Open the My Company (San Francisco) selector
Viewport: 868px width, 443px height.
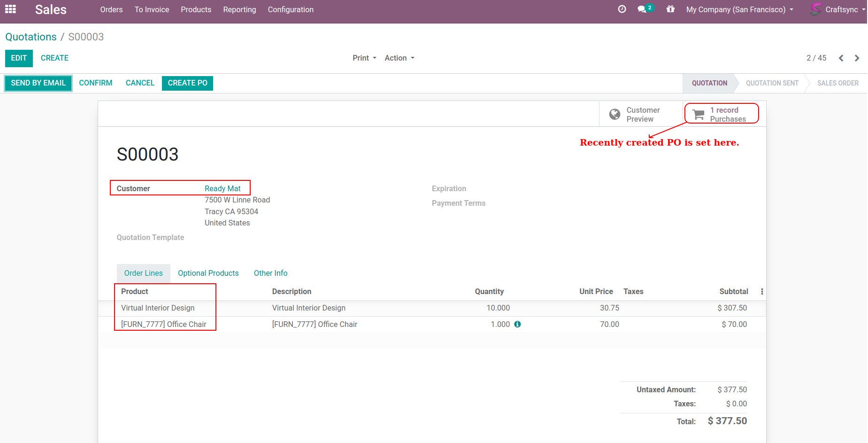739,9
